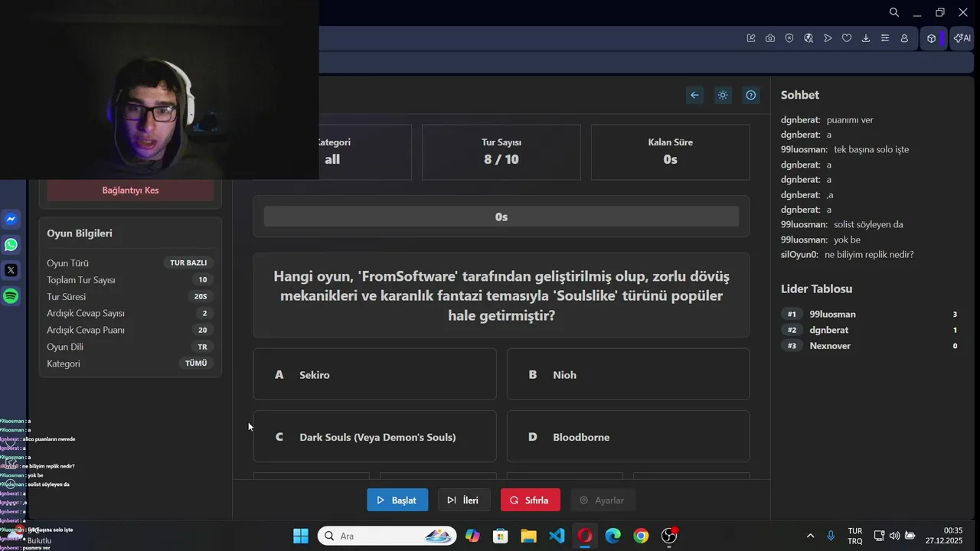The image size is (980, 551).
Task: Open Visual Studio Code from taskbar
Action: point(557,536)
